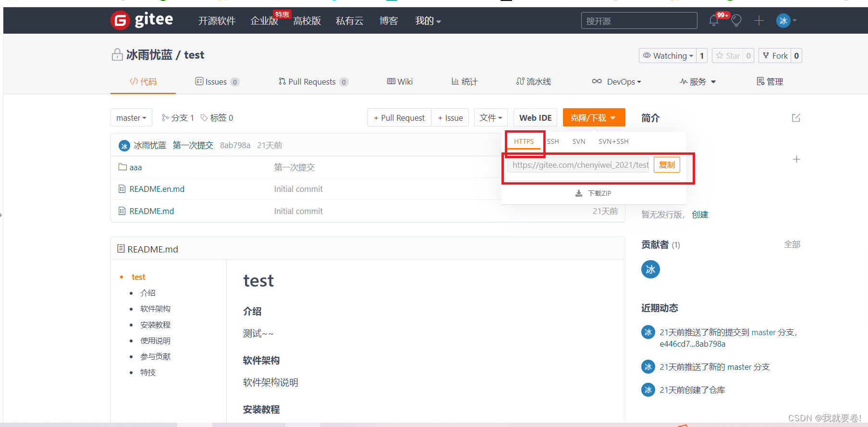Open 企业版 in top navigation

pyautogui.click(x=264, y=21)
